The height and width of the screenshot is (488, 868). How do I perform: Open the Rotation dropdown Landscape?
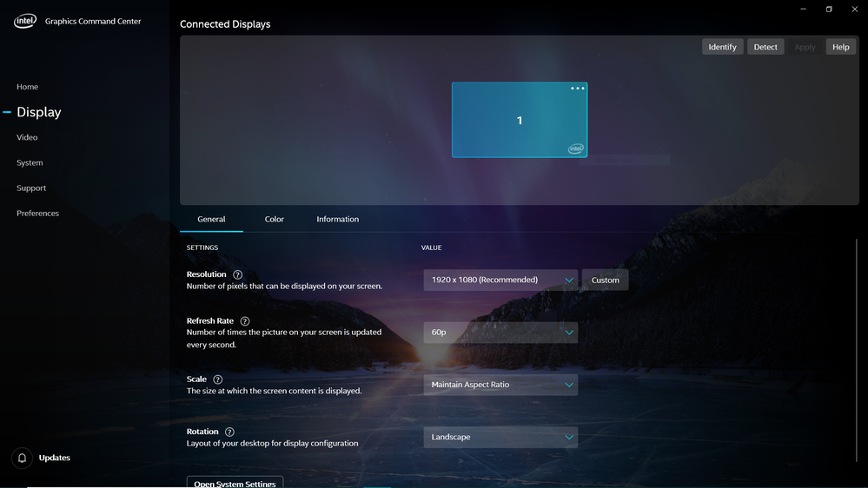500,437
